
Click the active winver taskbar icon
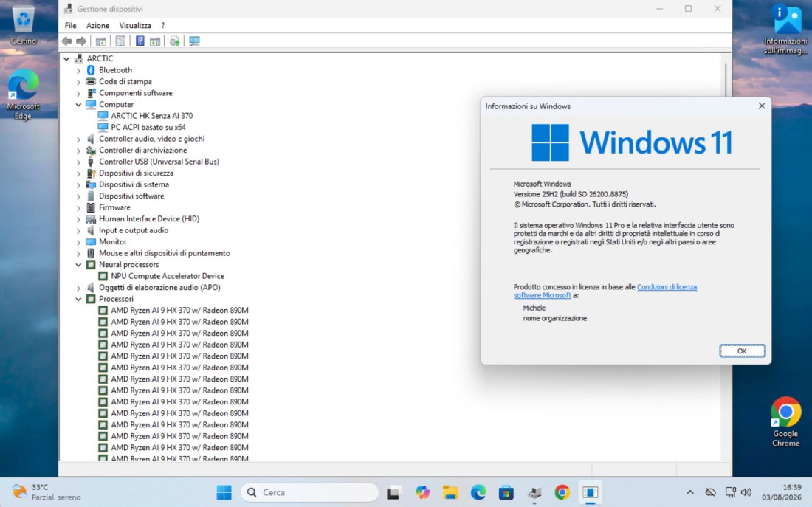(590, 492)
